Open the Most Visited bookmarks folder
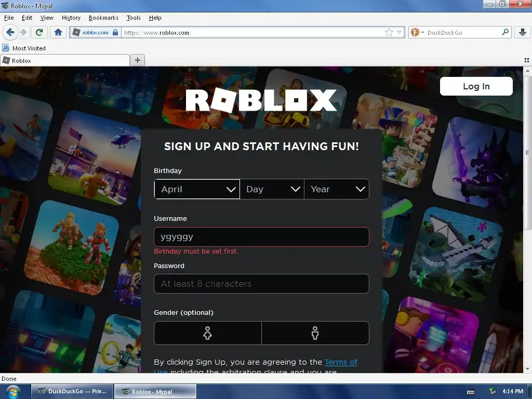This screenshot has height=399, width=532. point(24,48)
